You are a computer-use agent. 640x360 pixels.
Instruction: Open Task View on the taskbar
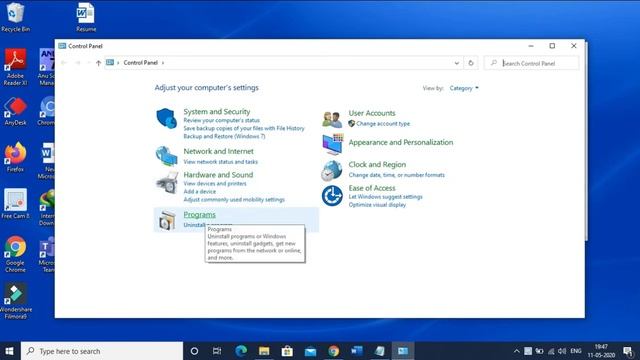[217, 351]
